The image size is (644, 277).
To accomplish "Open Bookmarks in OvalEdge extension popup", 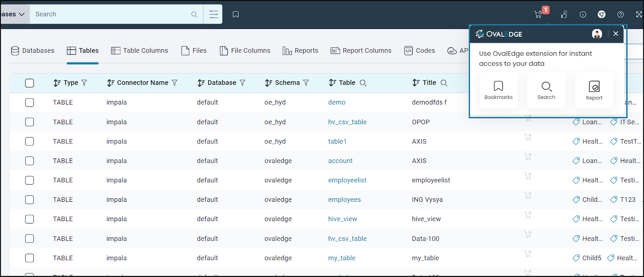I will tap(498, 90).
